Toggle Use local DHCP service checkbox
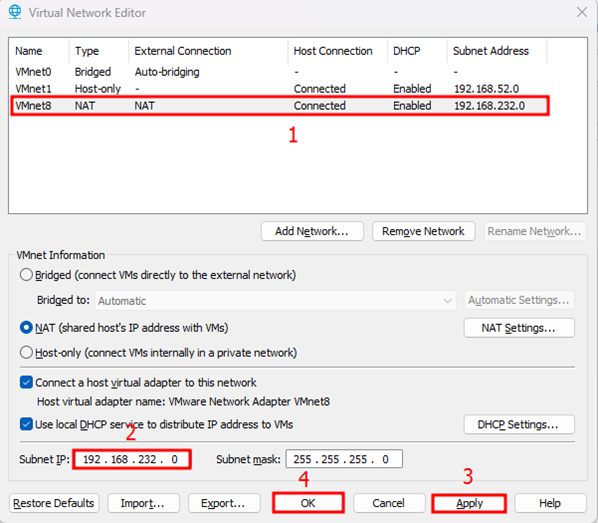This screenshot has height=523, width=598. [26, 424]
